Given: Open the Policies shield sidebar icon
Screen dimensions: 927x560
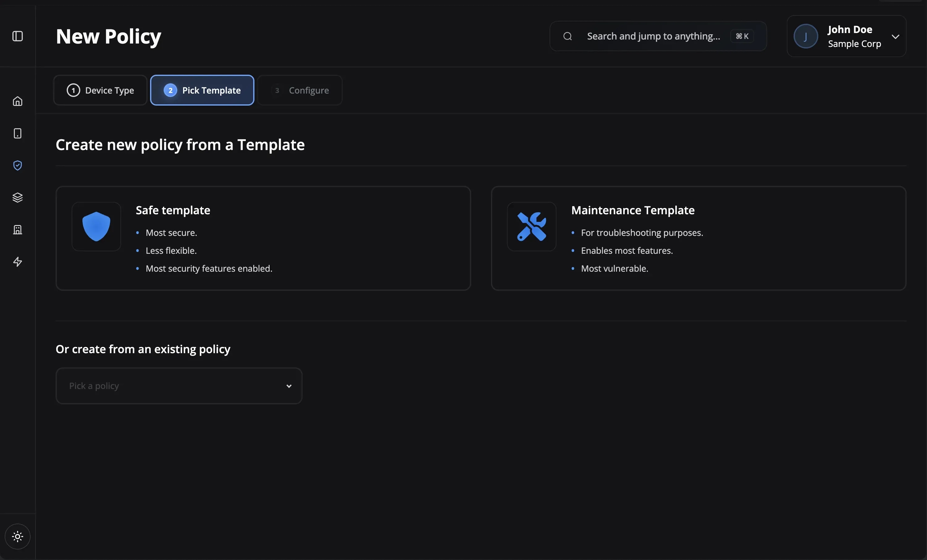Looking at the screenshot, I should (x=18, y=165).
